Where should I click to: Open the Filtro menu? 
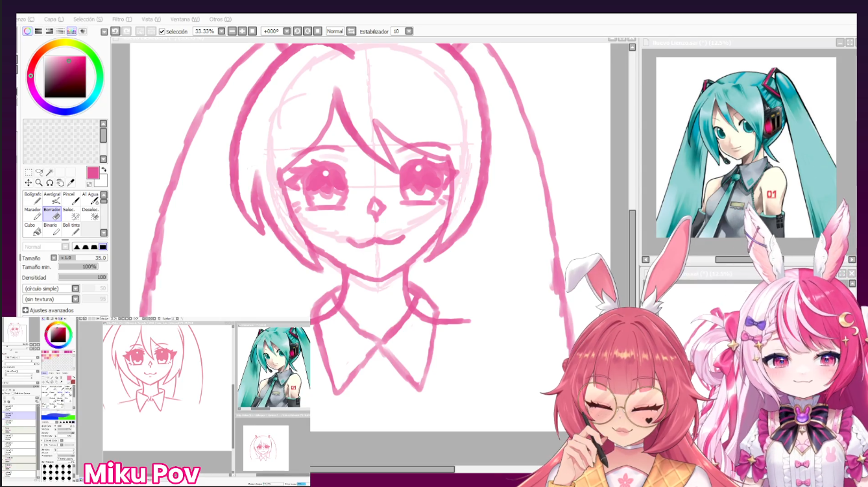[122, 19]
